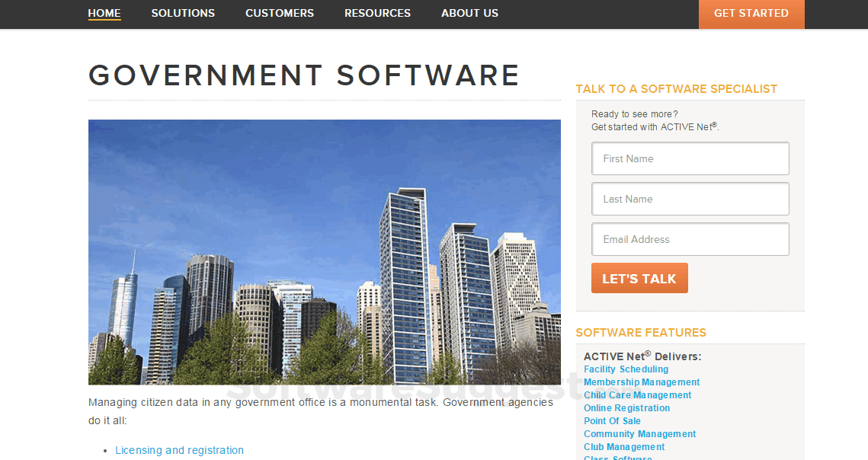Viewport: 868px width, 460px height.
Task: Open the Licensing and registration link
Action: 179,450
